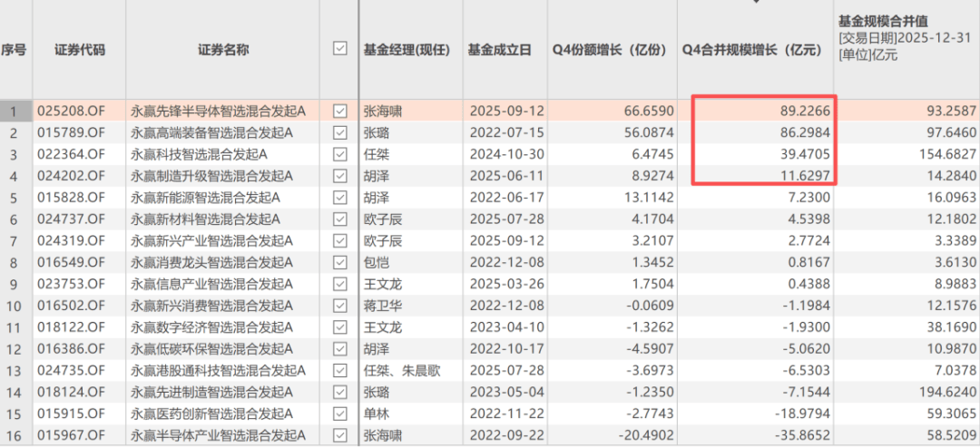Uncheck the 永赢医药创新智选混合发起A row checkbox
The width and height of the screenshot is (980, 448).
[340, 414]
